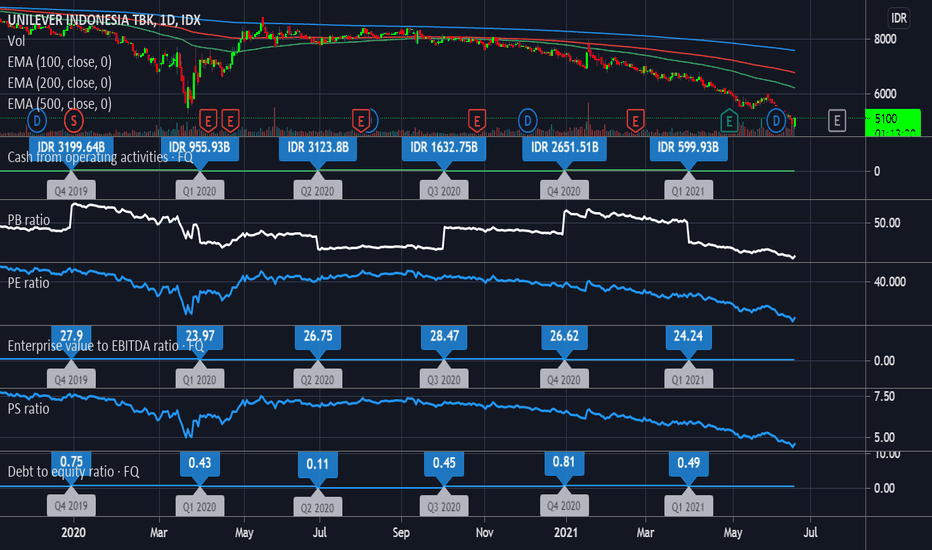
Task: Click the 23.97 EV/EBITDA value label
Action: click(200, 336)
